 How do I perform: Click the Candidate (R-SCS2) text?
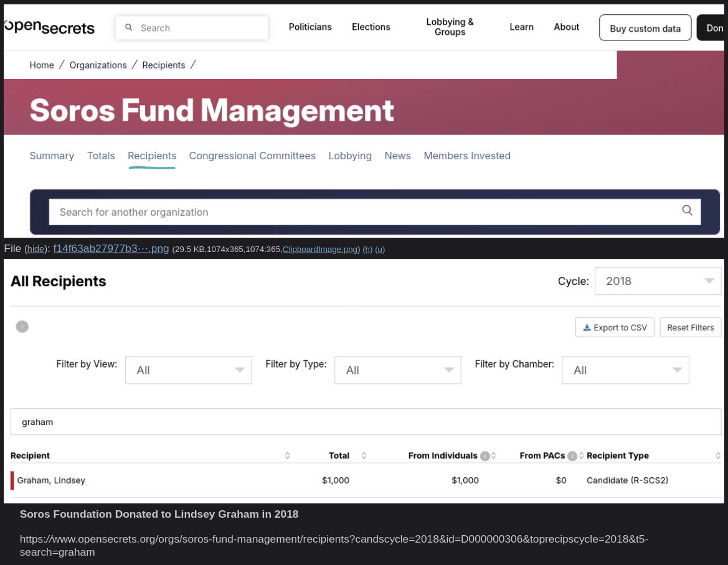pos(627,480)
